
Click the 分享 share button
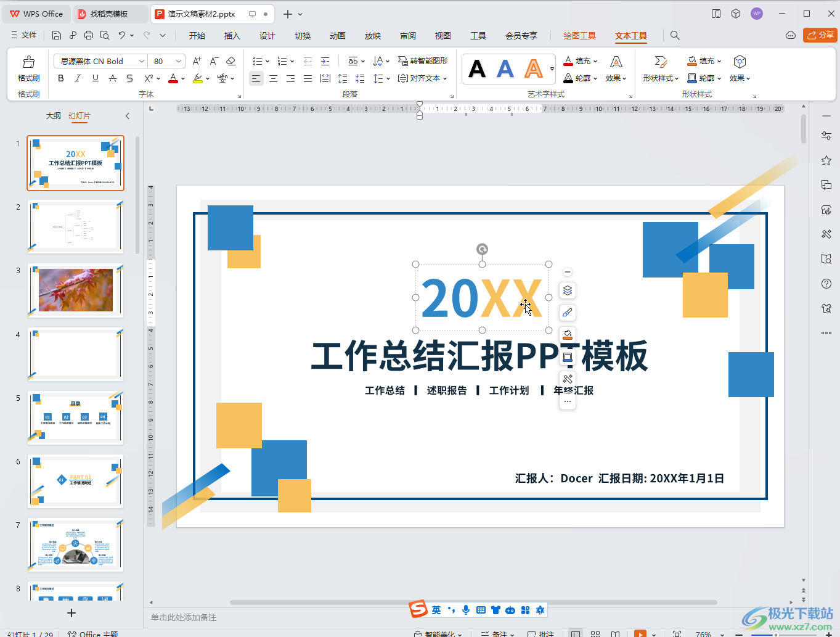pos(820,35)
